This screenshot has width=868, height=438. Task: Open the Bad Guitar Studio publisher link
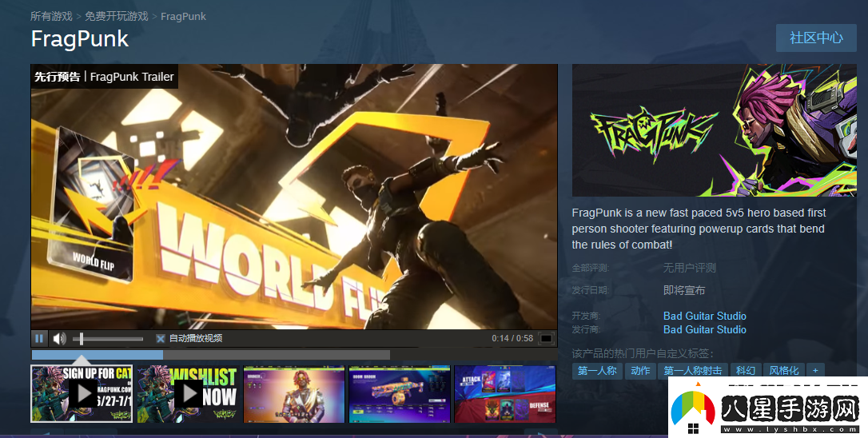tap(704, 329)
